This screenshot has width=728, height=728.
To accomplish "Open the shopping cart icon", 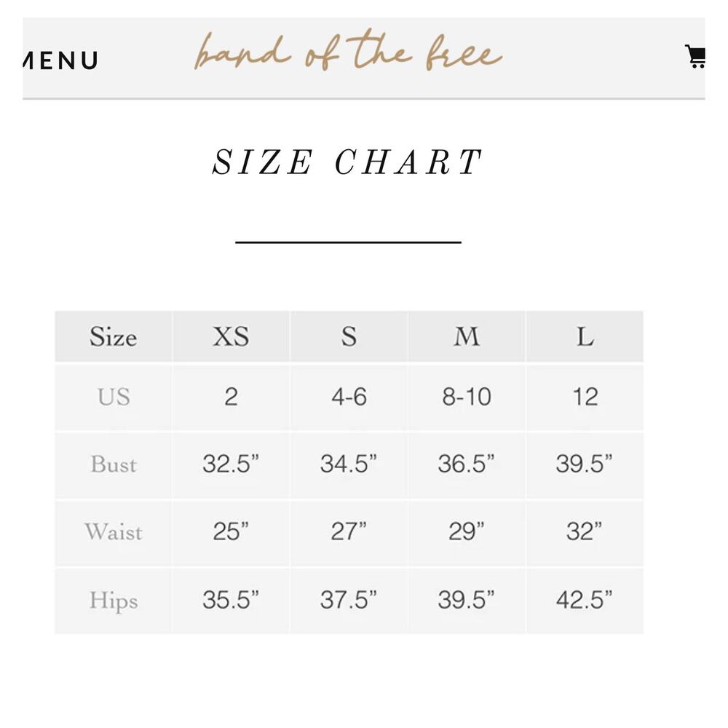I will (695, 56).
